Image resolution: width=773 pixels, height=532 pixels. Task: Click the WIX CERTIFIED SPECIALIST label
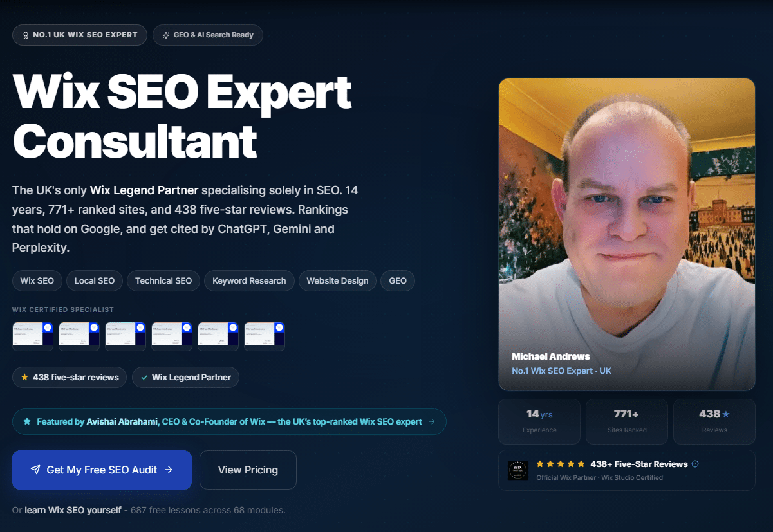click(63, 310)
